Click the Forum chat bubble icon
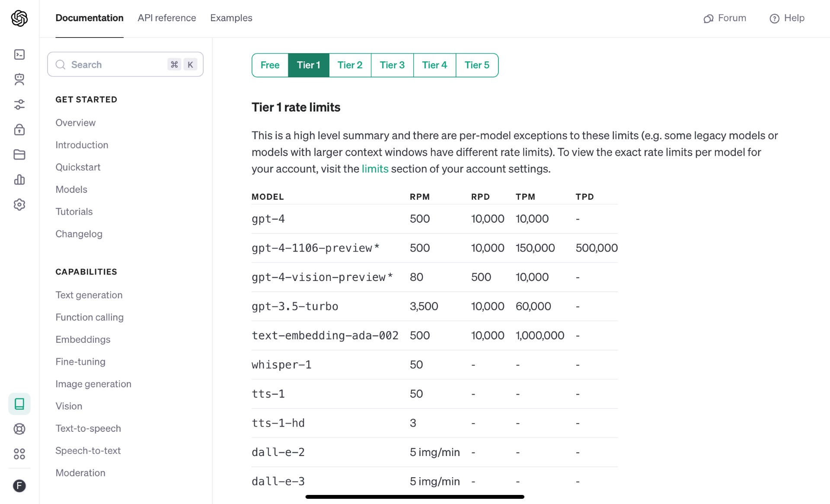This screenshot has height=504, width=830. click(x=708, y=19)
